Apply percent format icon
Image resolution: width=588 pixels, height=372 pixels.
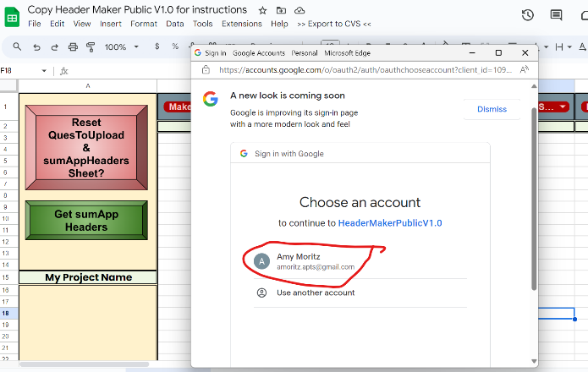(x=175, y=46)
